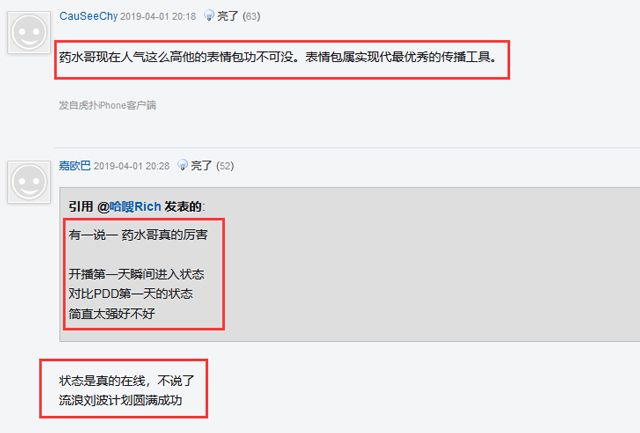640x433 pixels.
Task: Click the quoted line 有一说一 药水哥真的厉害
Action: (x=138, y=235)
